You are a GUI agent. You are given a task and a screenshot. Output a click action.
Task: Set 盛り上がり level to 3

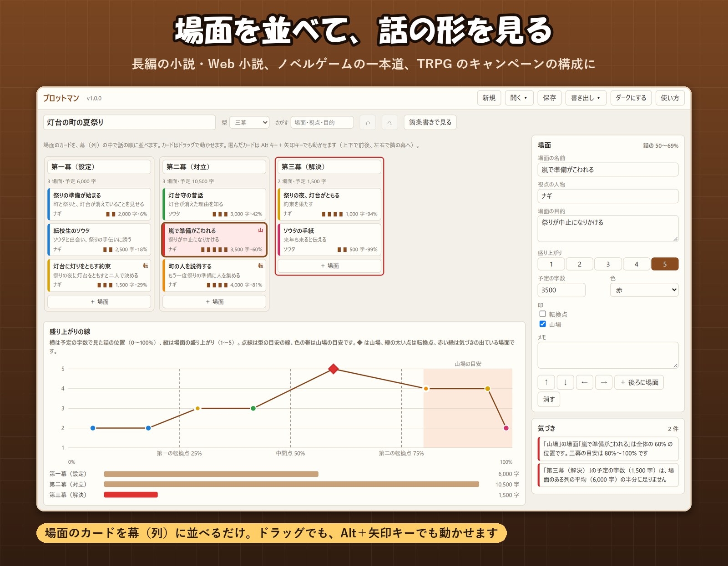point(608,264)
